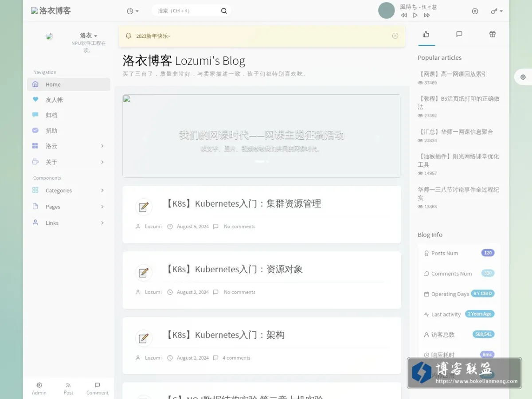
Task: Close the 2023新年快乐 notice banner
Action: click(x=395, y=36)
